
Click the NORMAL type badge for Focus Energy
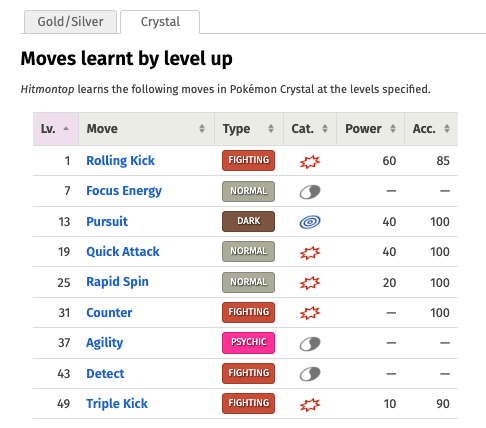[x=249, y=191]
